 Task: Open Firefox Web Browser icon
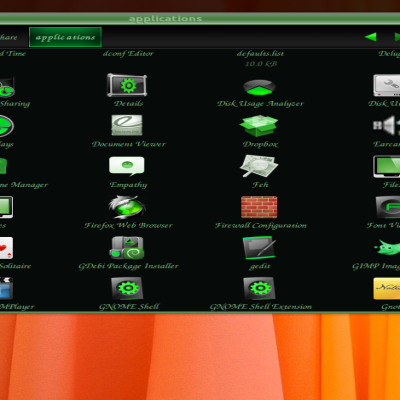pyautogui.click(x=127, y=207)
